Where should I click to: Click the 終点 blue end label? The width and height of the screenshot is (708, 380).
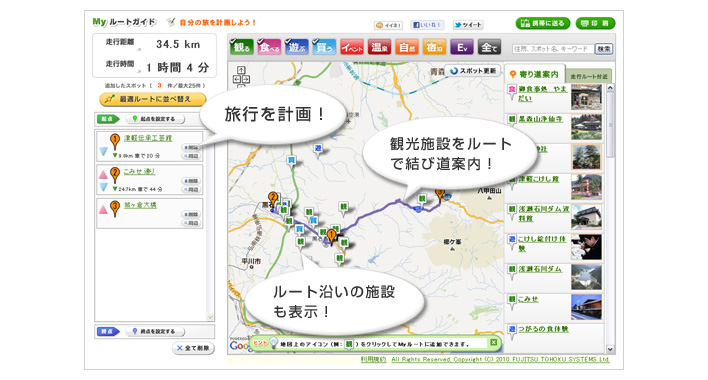click(x=108, y=331)
